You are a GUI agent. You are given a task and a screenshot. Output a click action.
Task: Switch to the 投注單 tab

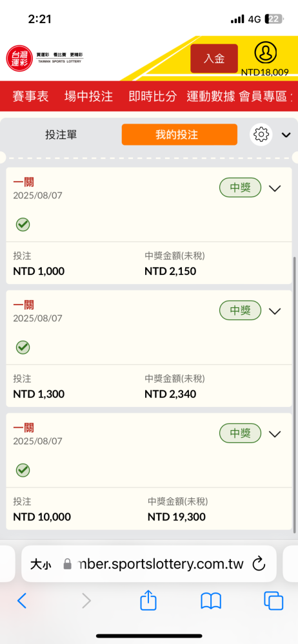click(x=61, y=135)
